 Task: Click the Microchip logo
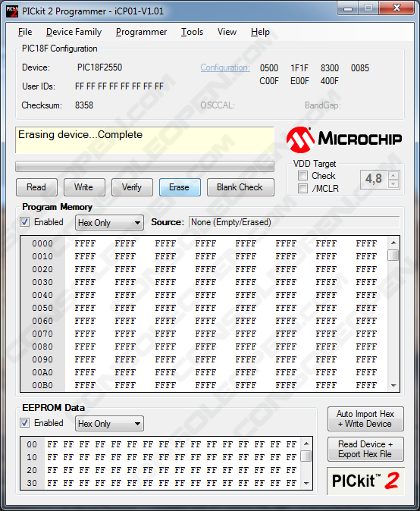tap(344, 140)
